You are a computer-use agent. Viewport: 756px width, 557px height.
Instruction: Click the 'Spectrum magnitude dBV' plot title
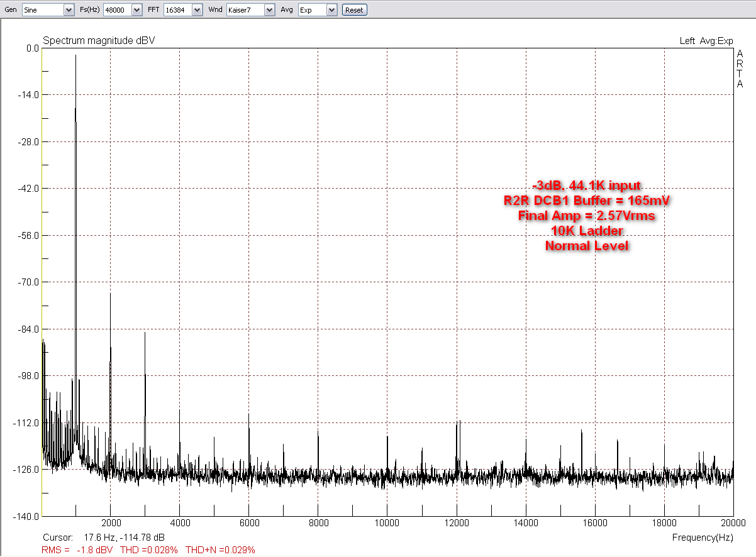click(99, 41)
